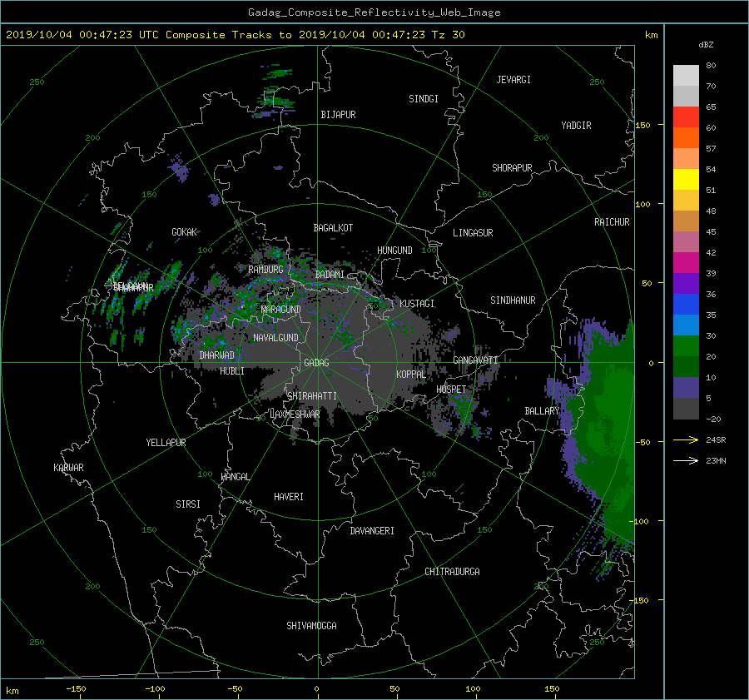Click the YELLAPUR label
The height and width of the screenshot is (700, 749).
(x=166, y=443)
